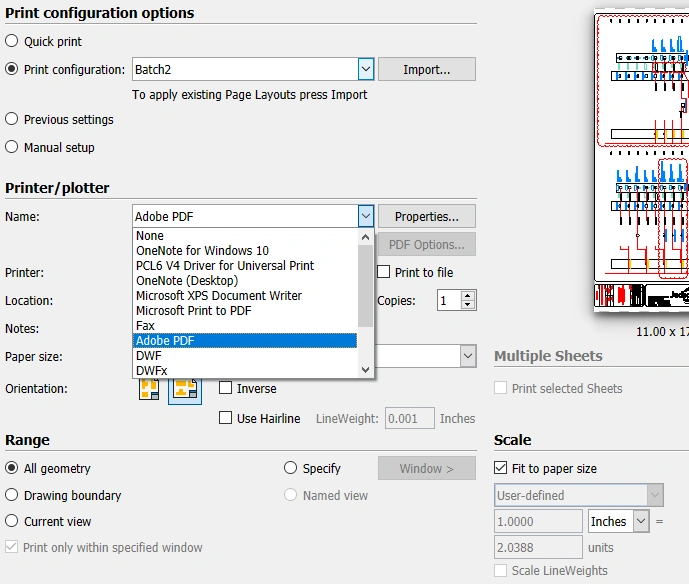The image size is (689, 584).
Task: Click the printer list scrollbar thumb
Action: pyautogui.click(x=365, y=286)
